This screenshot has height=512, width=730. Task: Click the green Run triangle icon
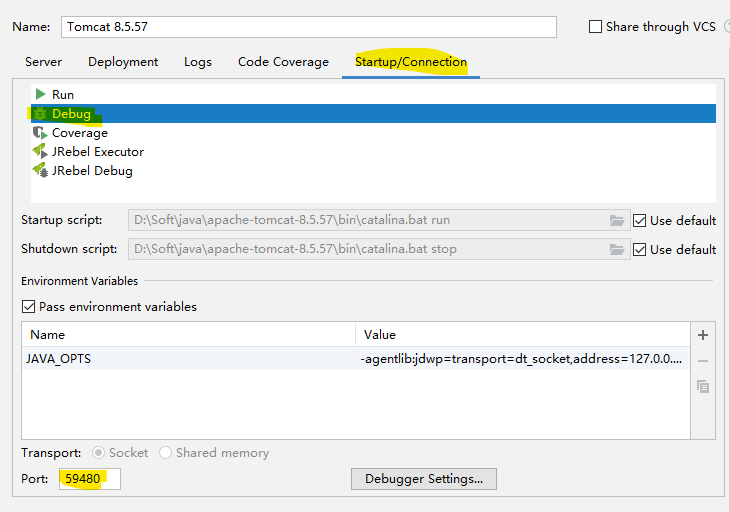[x=41, y=94]
